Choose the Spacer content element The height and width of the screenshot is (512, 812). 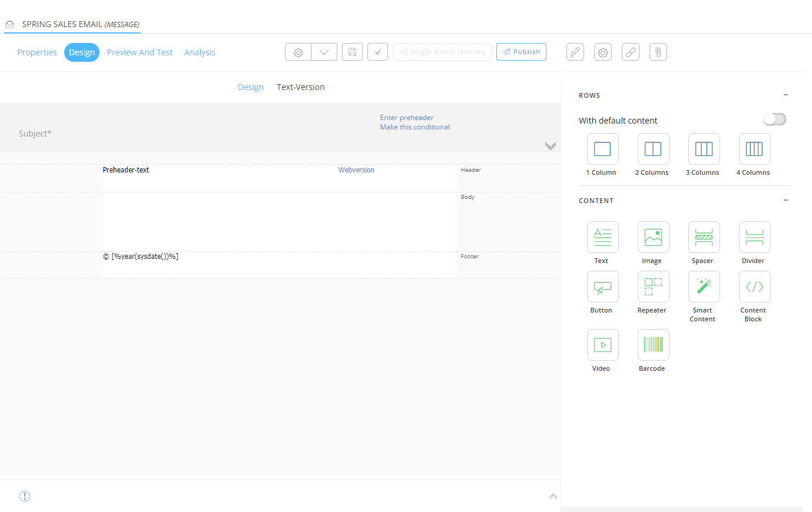[x=704, y=237]
